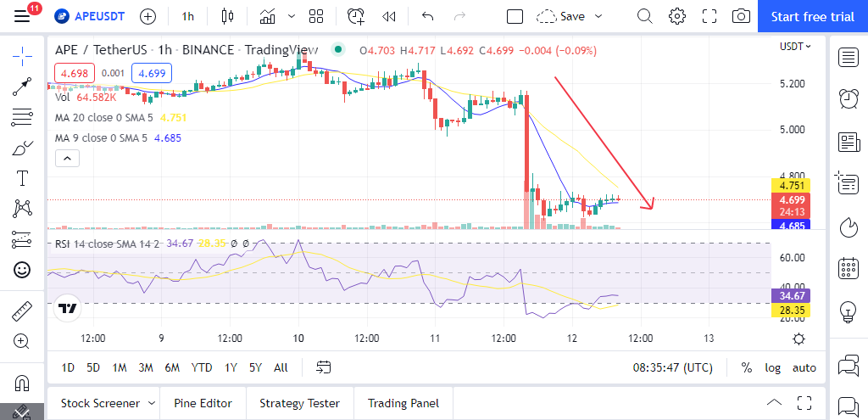Select the 1D time range

coord(68,367)
